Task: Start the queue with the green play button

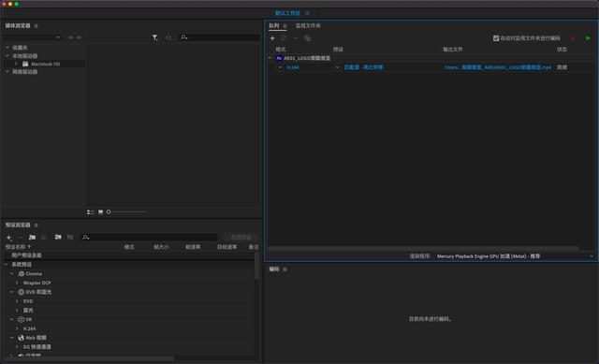Action: [x=588, y=38]
